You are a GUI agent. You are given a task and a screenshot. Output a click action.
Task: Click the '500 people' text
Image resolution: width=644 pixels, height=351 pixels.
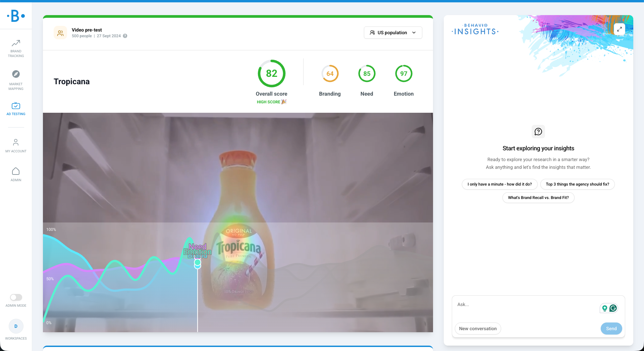[82, 36]
